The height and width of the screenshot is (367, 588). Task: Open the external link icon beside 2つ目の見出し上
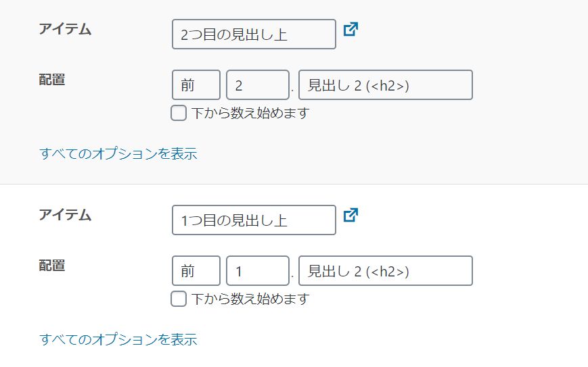click(351, 29)
